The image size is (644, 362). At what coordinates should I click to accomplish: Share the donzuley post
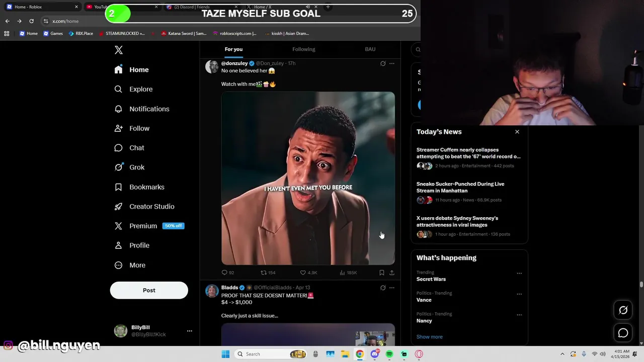392,273
